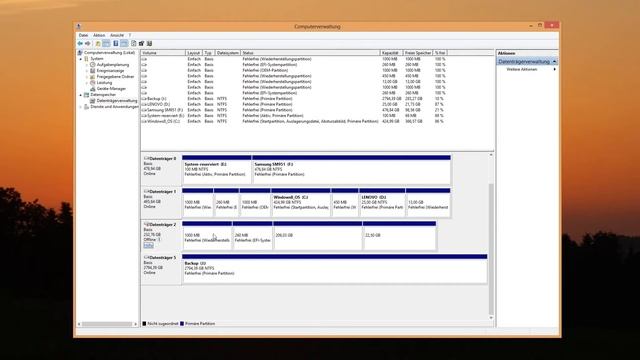Select the 22,50 GB partition on Datenträger 2
Viewport: 640px width, 360px height.
[x=400, y=236]
